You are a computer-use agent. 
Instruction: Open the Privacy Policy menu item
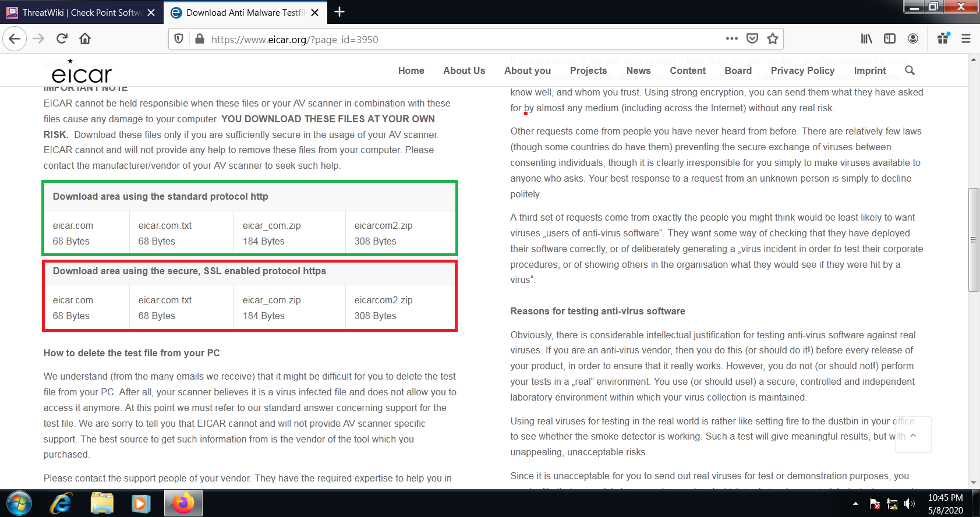[x=802, y=70]
